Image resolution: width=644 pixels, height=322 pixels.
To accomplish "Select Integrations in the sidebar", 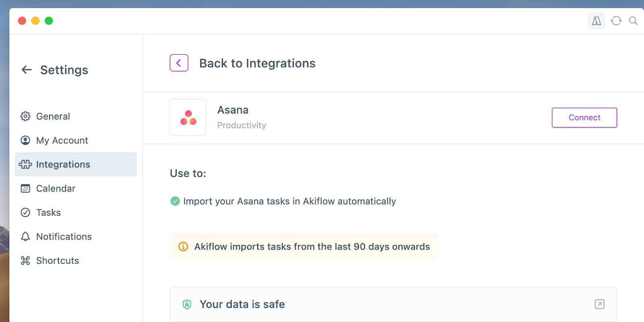I will click(x=63, y=164).
